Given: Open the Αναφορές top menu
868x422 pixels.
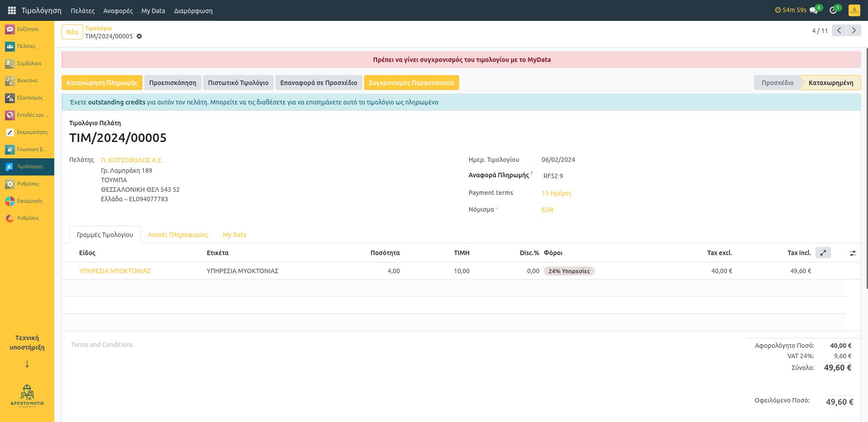Looking at the screenshot, I should (x=118, y=10).
